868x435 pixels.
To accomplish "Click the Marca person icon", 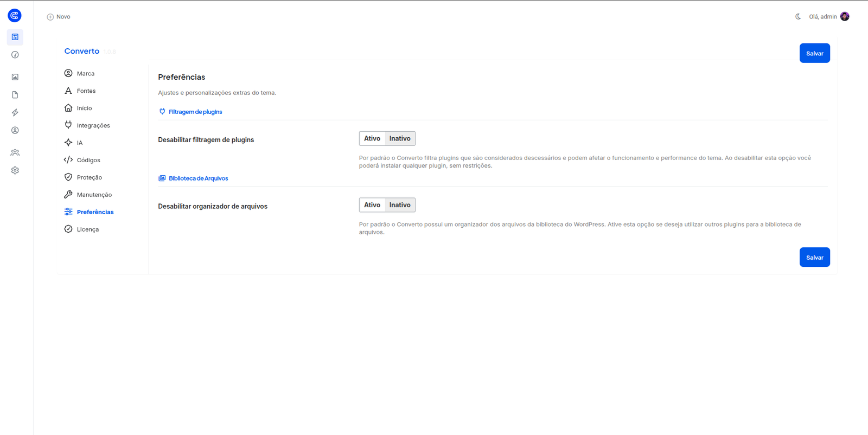I will pos(68,73).
